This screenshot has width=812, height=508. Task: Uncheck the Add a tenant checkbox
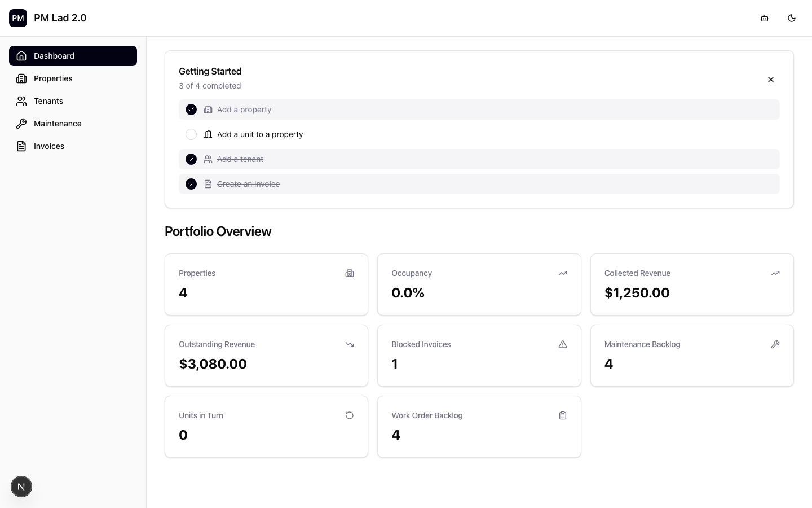(191, 159)
